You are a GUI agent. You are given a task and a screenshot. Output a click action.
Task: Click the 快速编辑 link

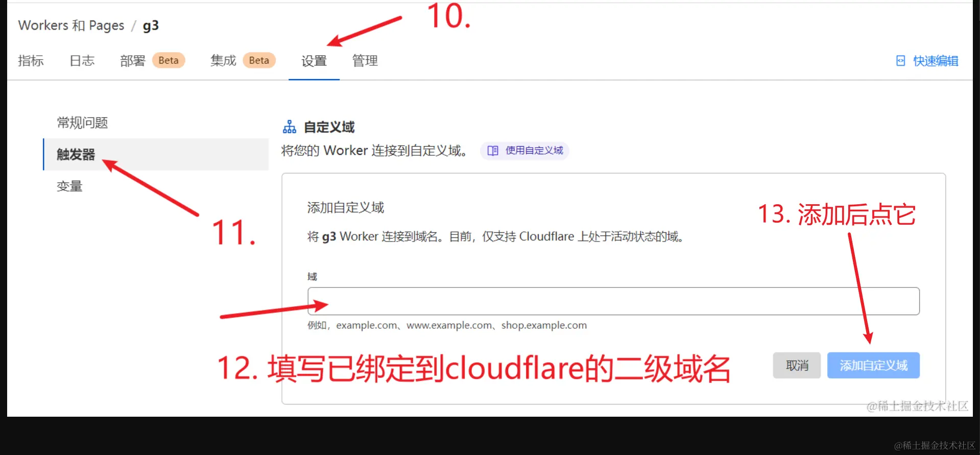click(936, 61)
